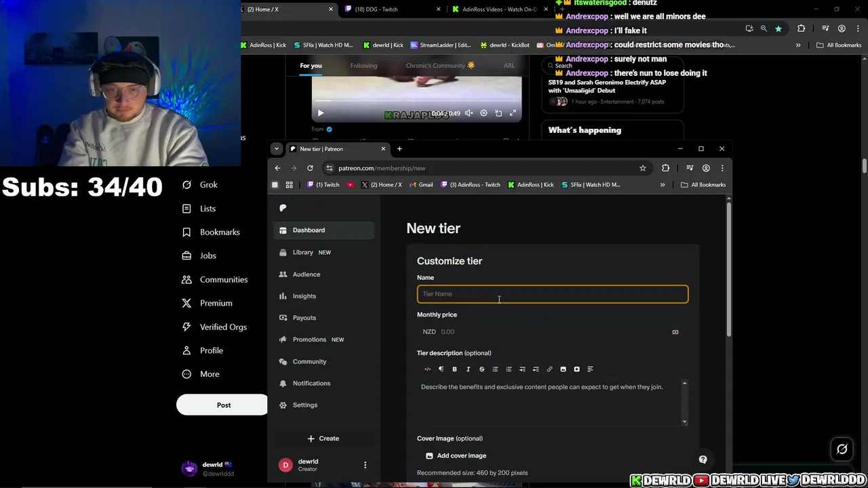Open a new tab in Patreon window
This screenshot has width=868, height=488.
[x=399, y=149]
